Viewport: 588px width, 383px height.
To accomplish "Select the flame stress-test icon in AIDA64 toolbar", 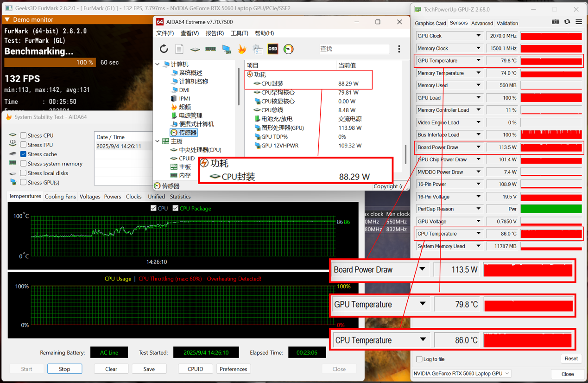I will [242, 49].
